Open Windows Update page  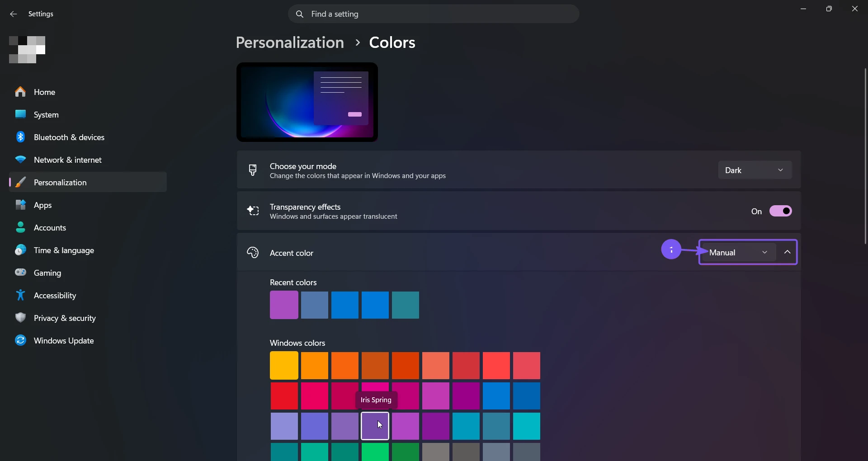(88, 340)
